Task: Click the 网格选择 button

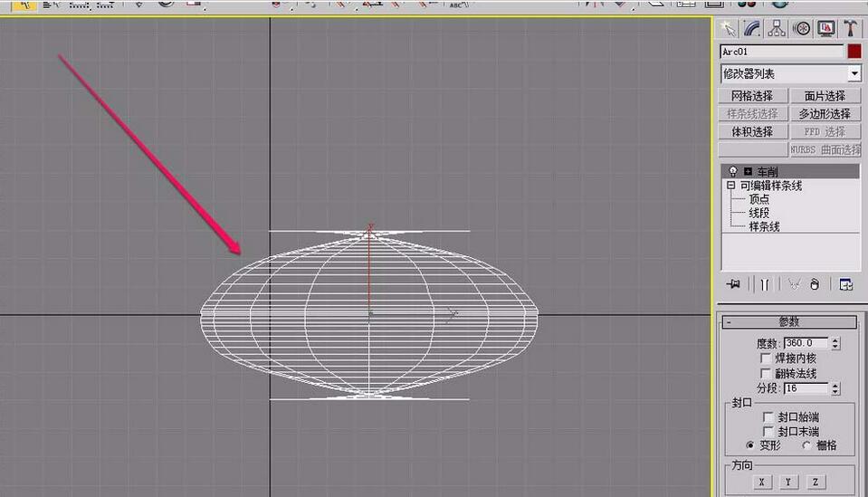Action: pos(752,96)
